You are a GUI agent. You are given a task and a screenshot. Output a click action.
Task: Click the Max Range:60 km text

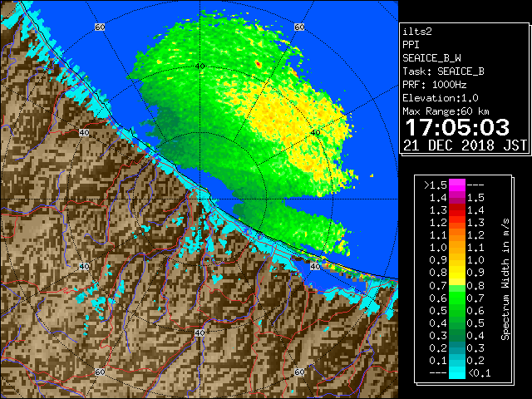(x=446, y=111)
